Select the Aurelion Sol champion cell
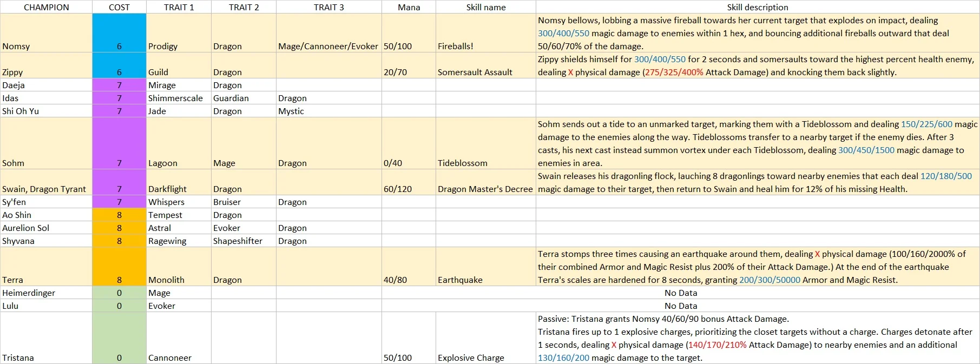The image size is (980, 364). pyautogui.click(x=46, y=228)
